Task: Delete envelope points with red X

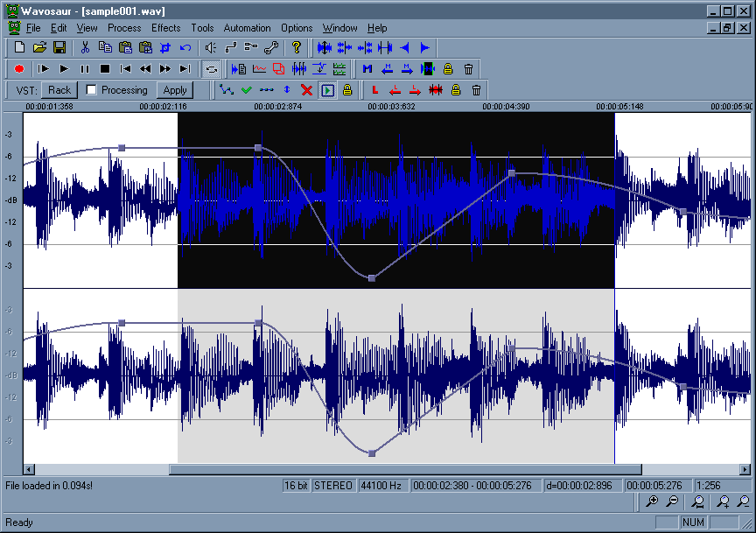Action: point(306,90)
